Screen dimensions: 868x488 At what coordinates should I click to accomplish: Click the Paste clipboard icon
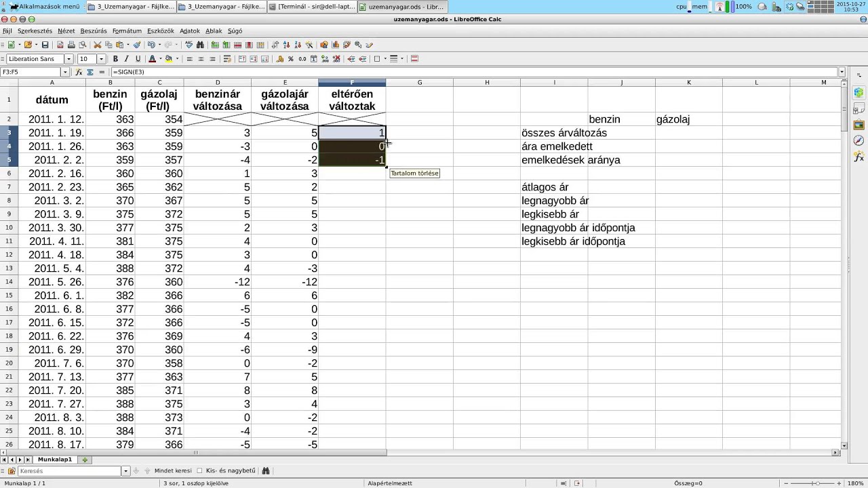[x=119, y=45]
